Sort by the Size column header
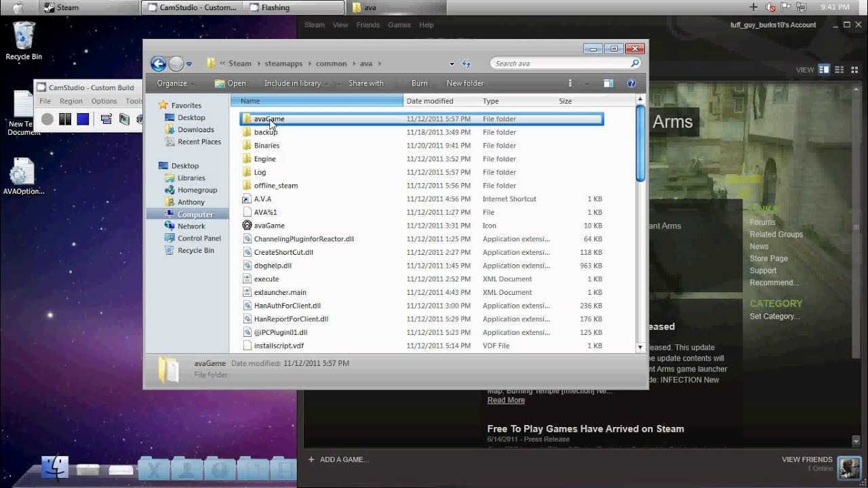This screenshot has height=488, width=868. point(580,101)
